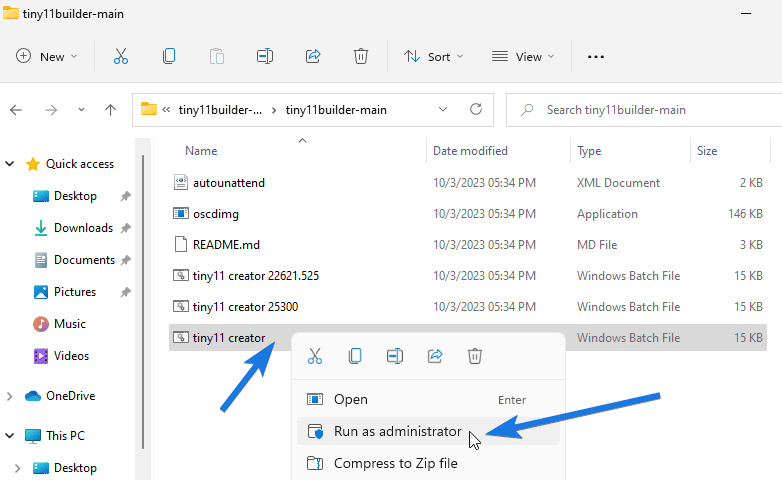
Task: Click tiny11builder-main breadcrumb segment
Action: point(336,110)
